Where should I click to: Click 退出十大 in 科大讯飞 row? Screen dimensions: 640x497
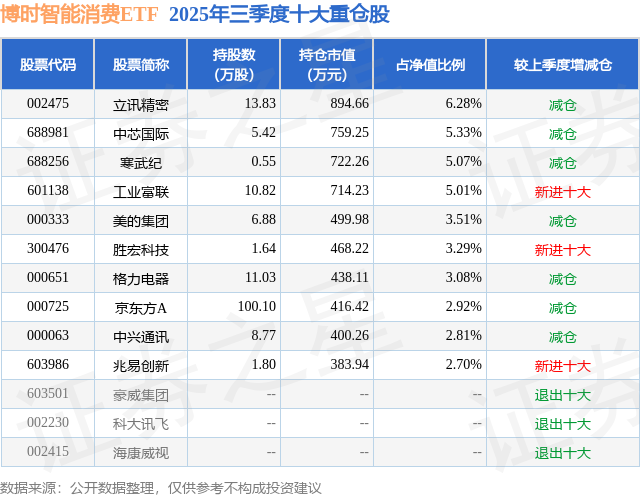point(563,424)
